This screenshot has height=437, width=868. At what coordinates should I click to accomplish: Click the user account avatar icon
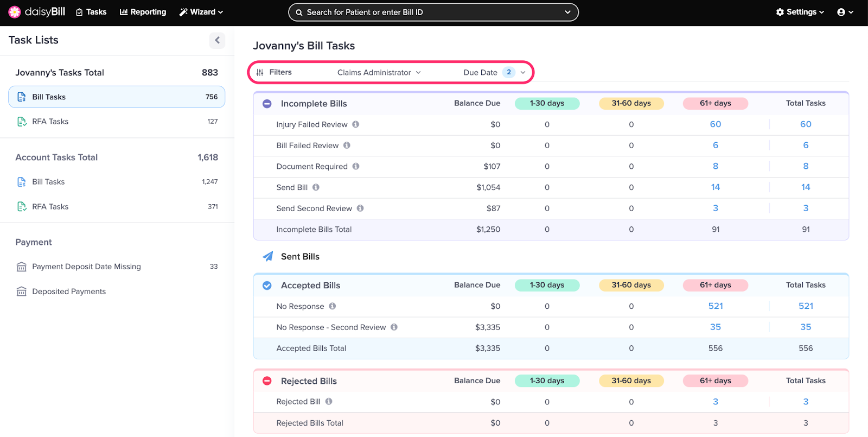[x=841, y=12]
